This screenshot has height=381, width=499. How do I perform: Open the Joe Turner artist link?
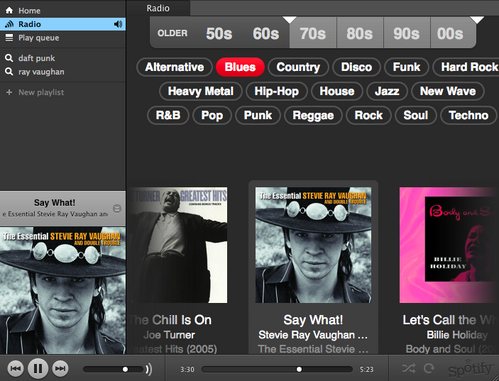(169, 335)
